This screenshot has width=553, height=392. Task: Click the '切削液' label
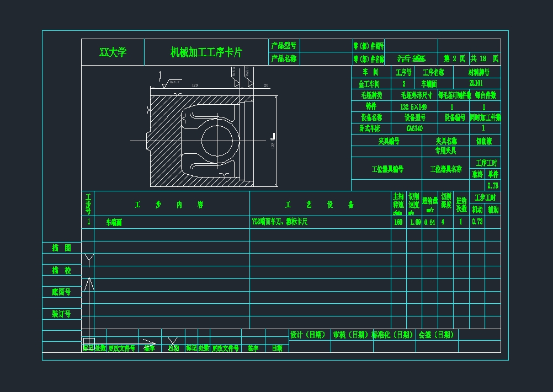484,141
